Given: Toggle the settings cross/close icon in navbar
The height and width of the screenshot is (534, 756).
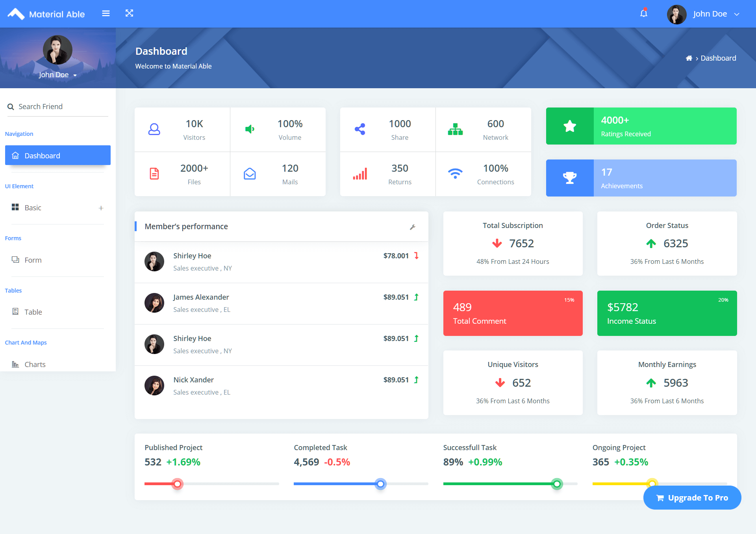Looking at the screenshot, I should point(130,13).
